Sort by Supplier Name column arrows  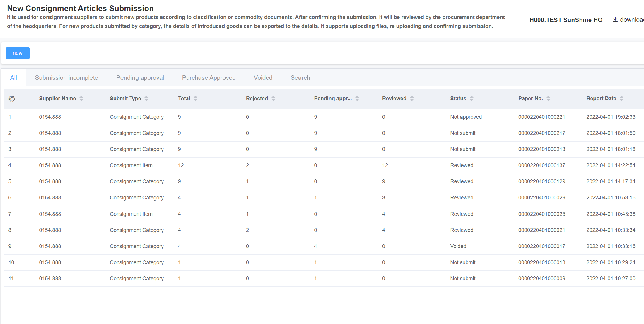coord(81,99)
